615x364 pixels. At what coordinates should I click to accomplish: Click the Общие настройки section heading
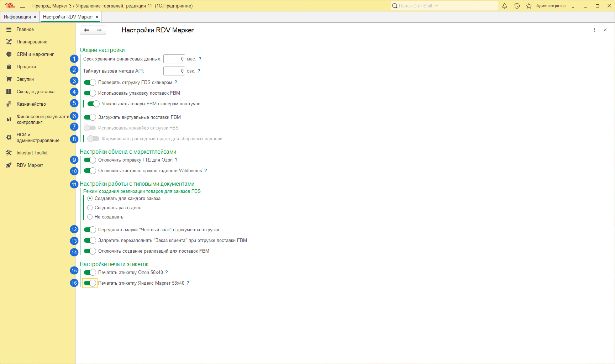102,50
